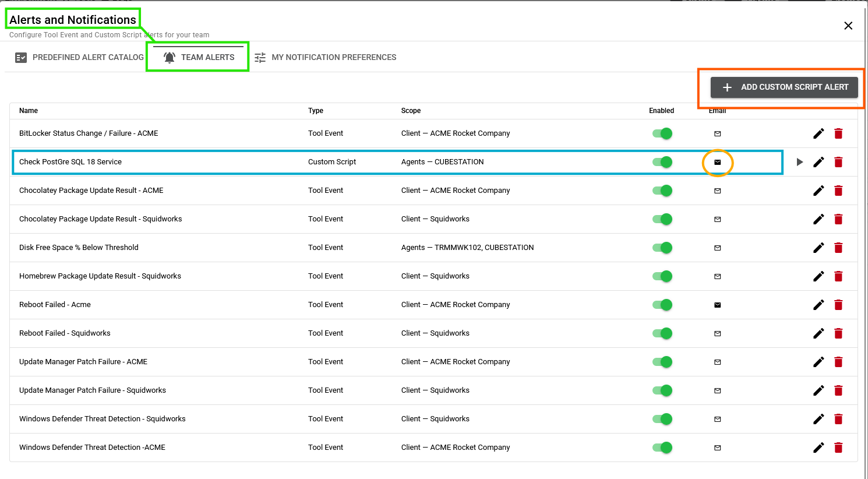
Task: Disable the BitLocker Status Change alert
Action: coord(662,133)
